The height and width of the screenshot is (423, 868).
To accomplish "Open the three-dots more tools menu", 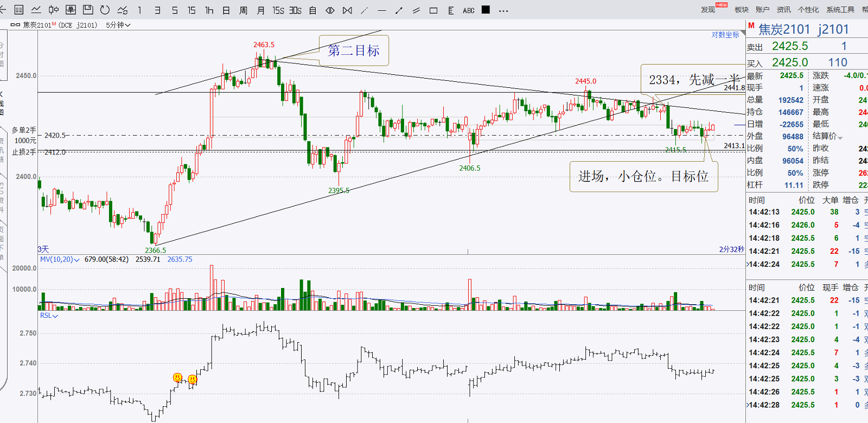I will (503, 10).
